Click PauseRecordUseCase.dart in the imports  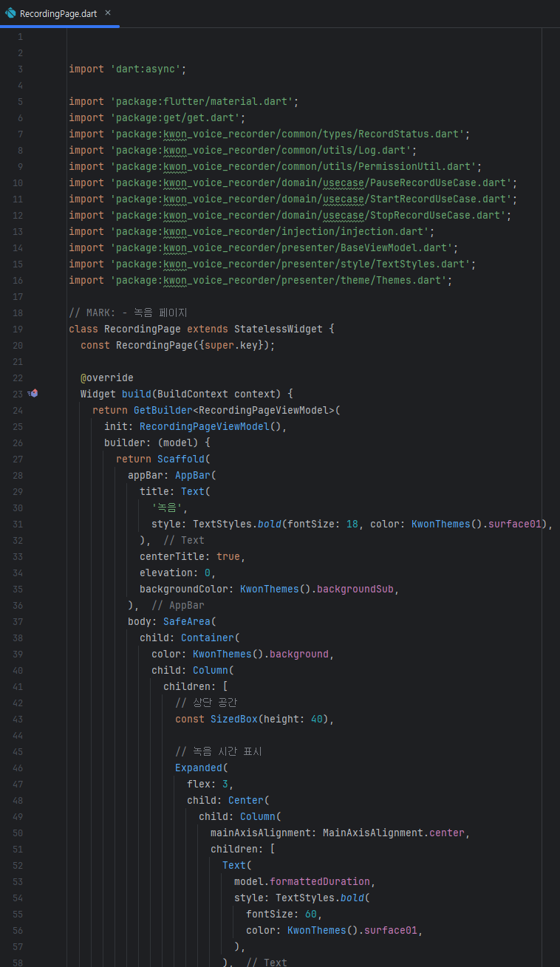[438, 182]
